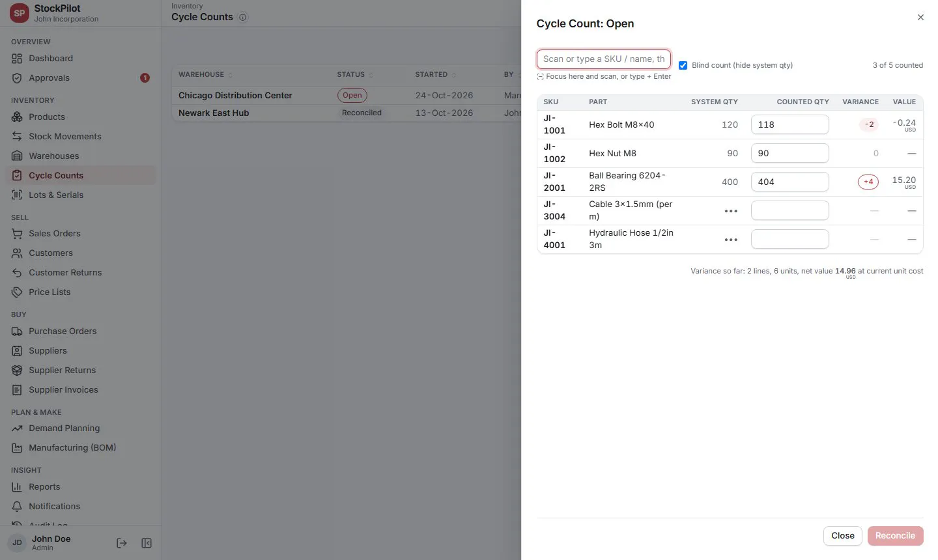Click the info icon next to Cycle Counts
Viewport: 938px width, 560px height.
coord(243,18)
